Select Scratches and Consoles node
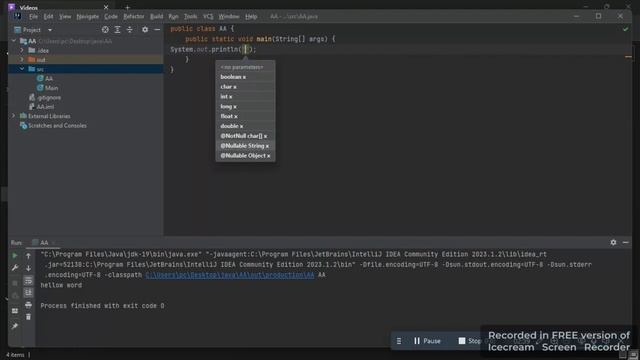This screenshot has width=640, height=360. pyautogui.click(x=53, y=126)
